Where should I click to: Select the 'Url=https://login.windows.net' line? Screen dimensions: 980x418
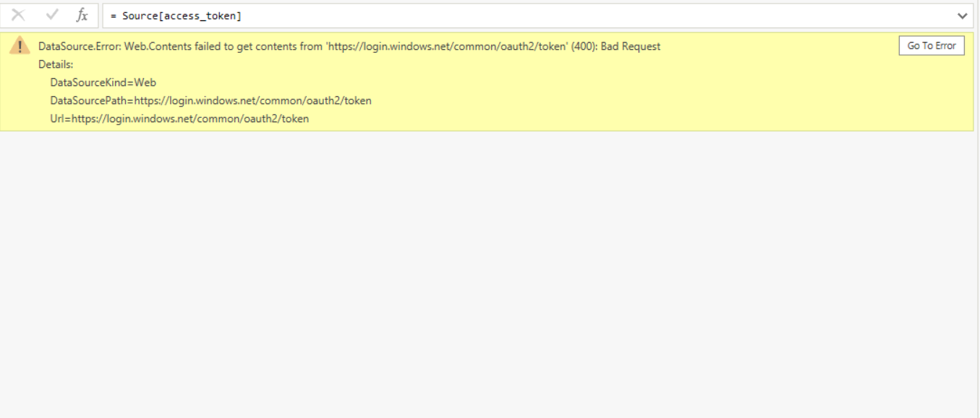coord(179,119)
